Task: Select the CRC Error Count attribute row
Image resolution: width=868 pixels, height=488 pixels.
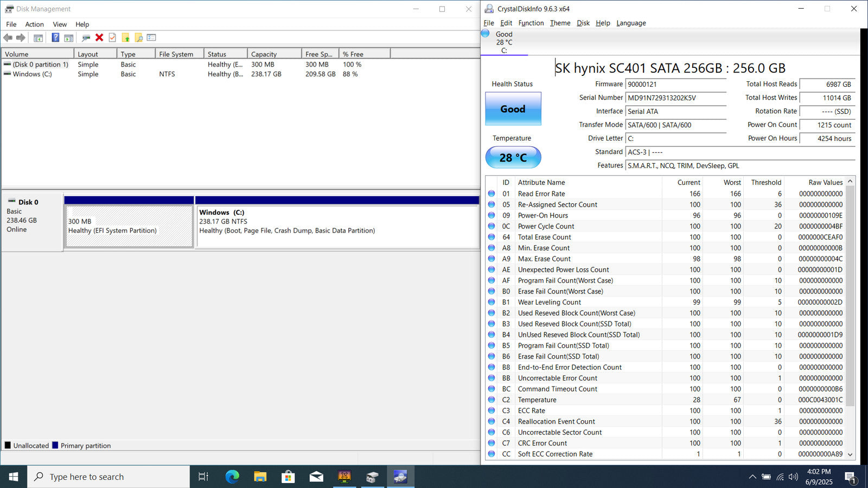Action: point(665,443)
